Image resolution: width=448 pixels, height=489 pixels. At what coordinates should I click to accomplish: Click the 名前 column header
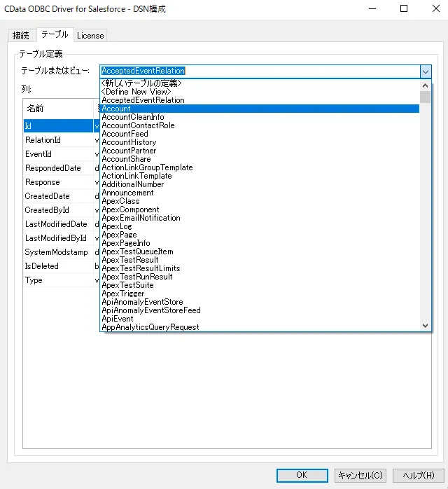click(35, 109)
